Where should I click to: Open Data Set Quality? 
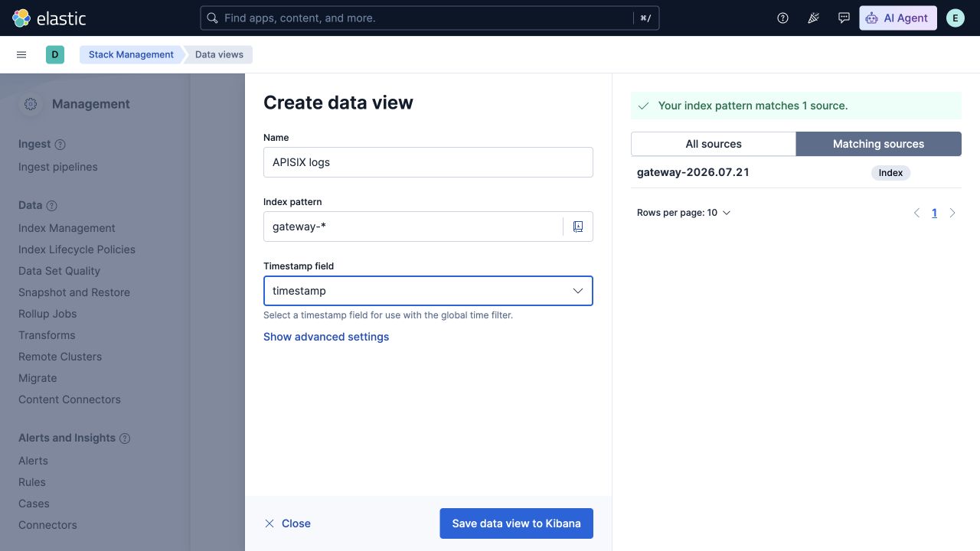click(x=59, y=271)
